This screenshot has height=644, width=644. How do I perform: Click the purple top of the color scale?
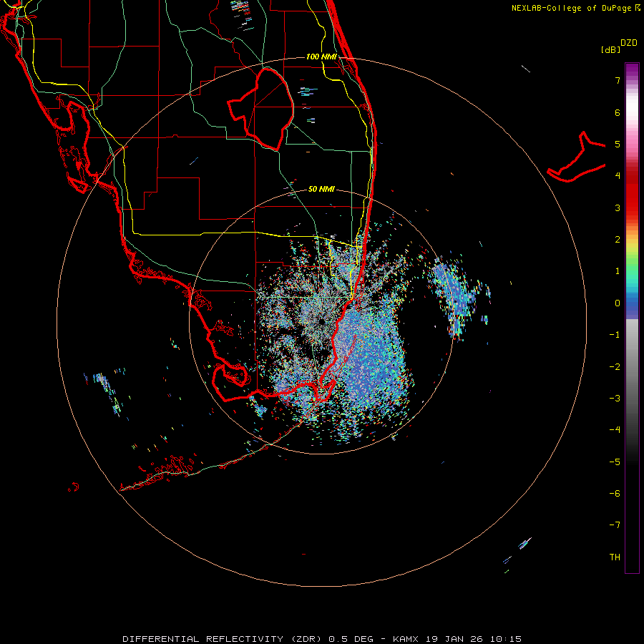click(x=632, y=71)
